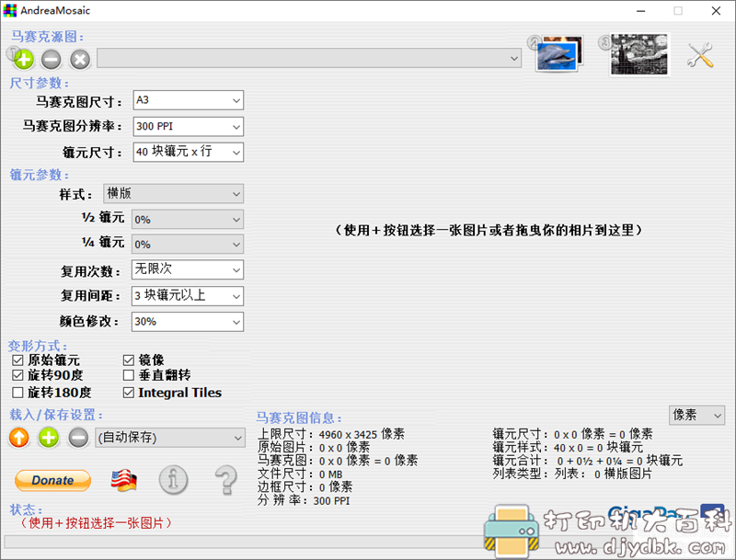Click the grey minus delete settings icon
This screenshot has width=736, height=560.
point(78,438)
